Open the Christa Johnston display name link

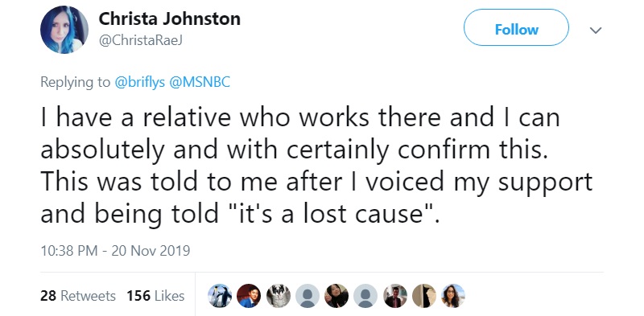pos(169,18)
